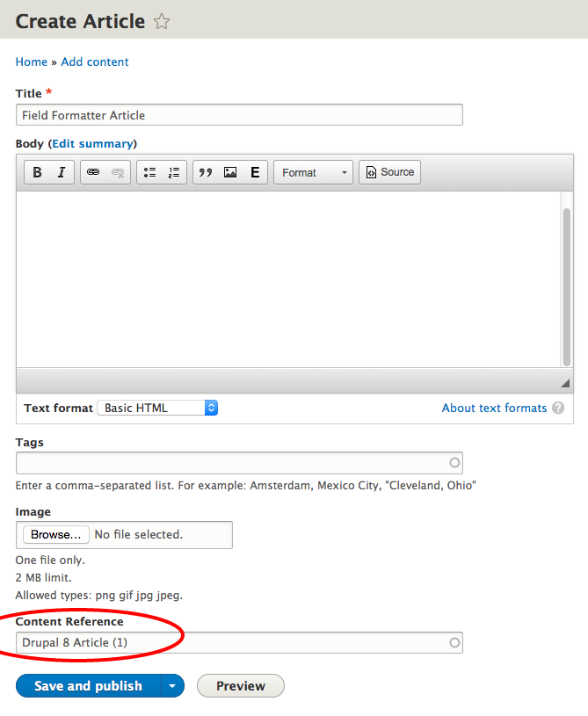Expand the Save and publish arrow
The height and width of the screenshot is (716, 588).
pos(172,686)
